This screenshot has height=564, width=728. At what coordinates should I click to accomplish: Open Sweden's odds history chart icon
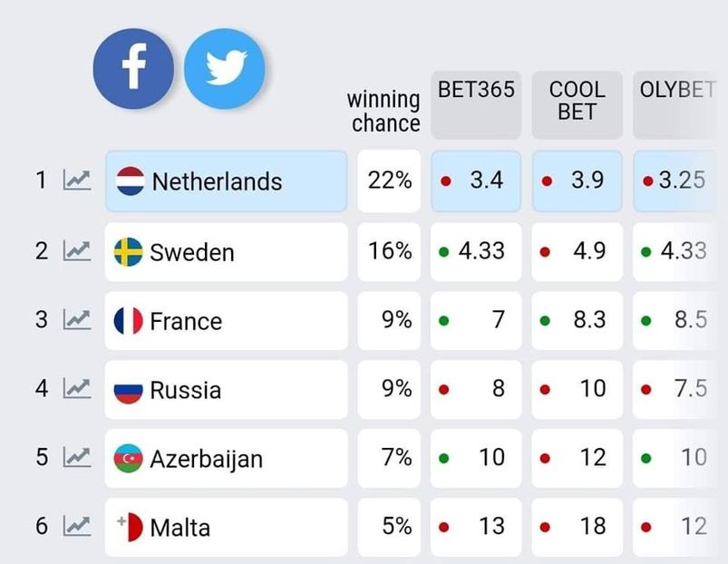click(78, 250)
